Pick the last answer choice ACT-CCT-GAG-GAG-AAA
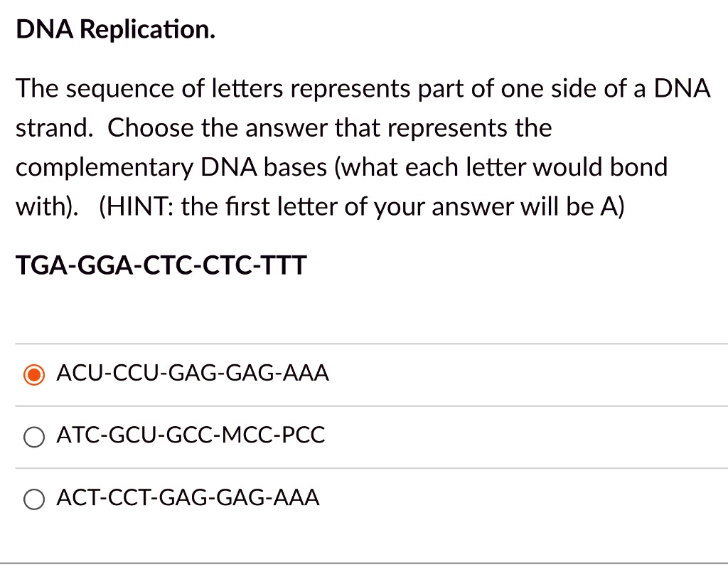 188,499
